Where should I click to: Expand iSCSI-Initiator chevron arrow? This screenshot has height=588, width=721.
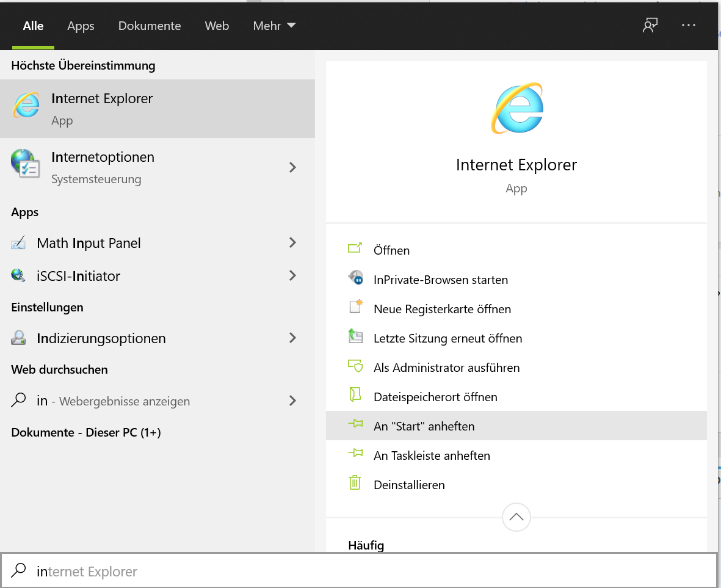(x=292, y=275)
